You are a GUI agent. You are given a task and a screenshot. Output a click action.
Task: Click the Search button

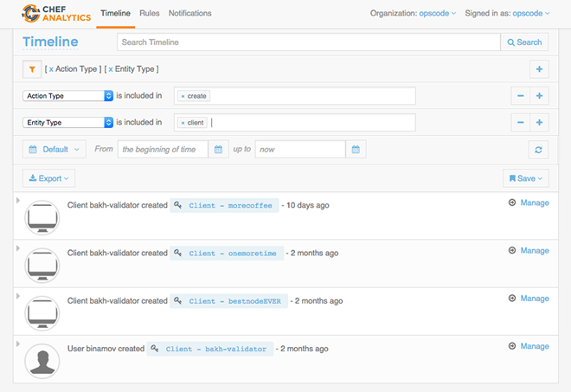coord(524,42)
